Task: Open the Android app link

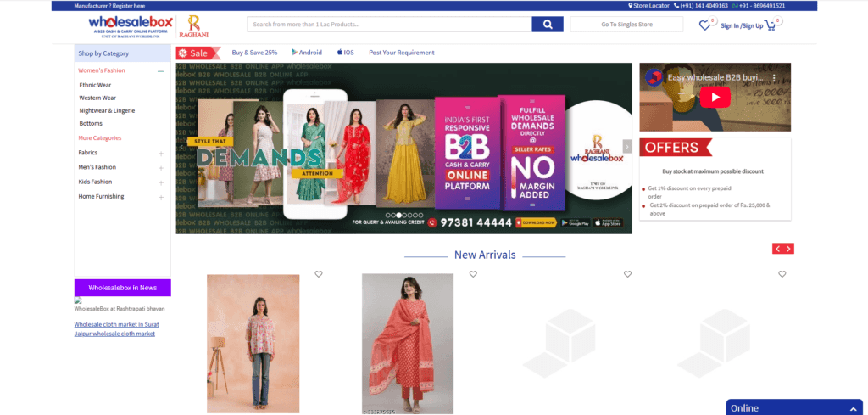Action: tap(307, 53)
